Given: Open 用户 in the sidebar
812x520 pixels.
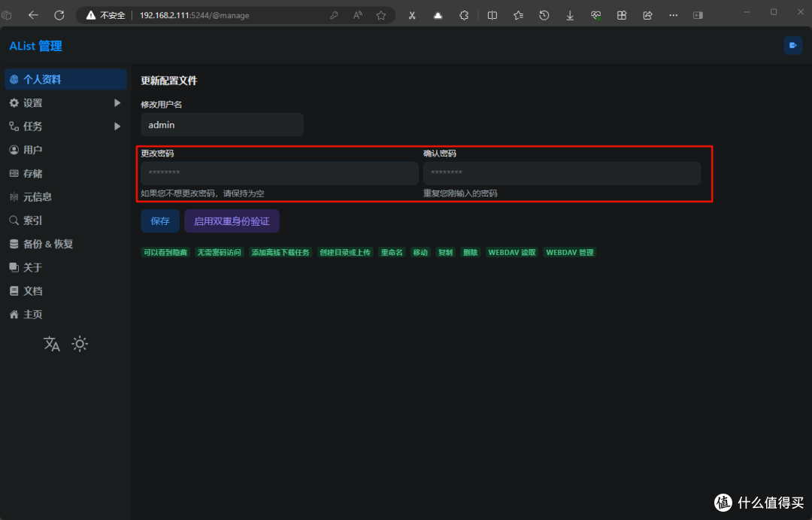Looking at the screenshot, I should [65, 150].
